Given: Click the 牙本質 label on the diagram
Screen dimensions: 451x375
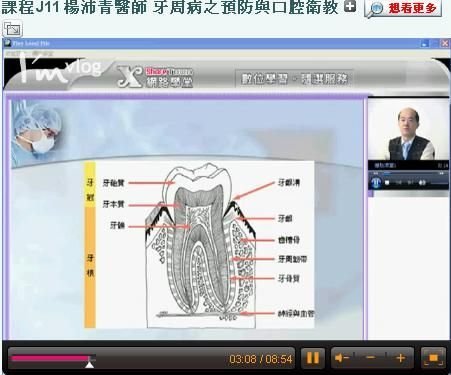Looking at the screenshot, I should pyautogui.click(x=113, y=204).
